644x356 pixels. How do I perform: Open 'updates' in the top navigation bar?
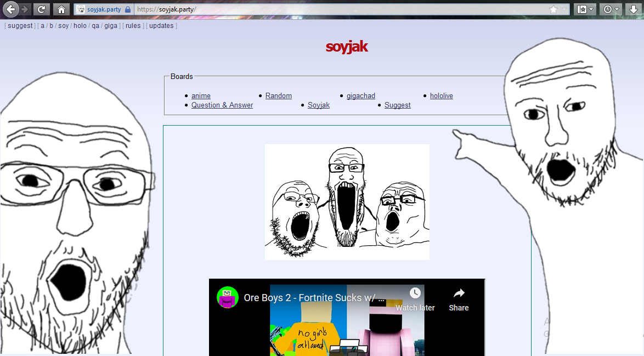click(161, 26)
